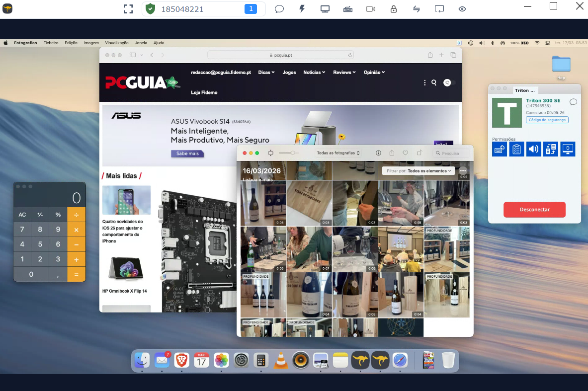Open the Loja Fidemo link
Viewport: 588px width, 391px height.
[x=204, y=92]
